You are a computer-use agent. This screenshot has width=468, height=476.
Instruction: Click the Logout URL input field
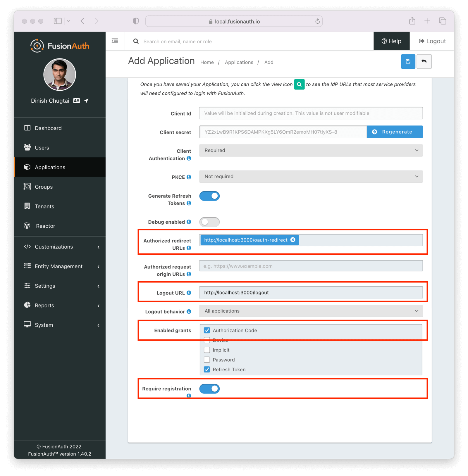pos(311,292)
